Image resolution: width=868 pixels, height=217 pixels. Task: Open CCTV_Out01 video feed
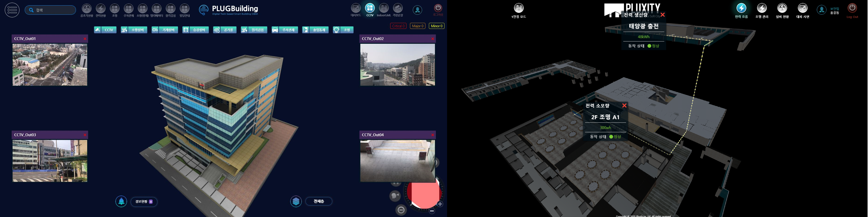pos(50,64)
